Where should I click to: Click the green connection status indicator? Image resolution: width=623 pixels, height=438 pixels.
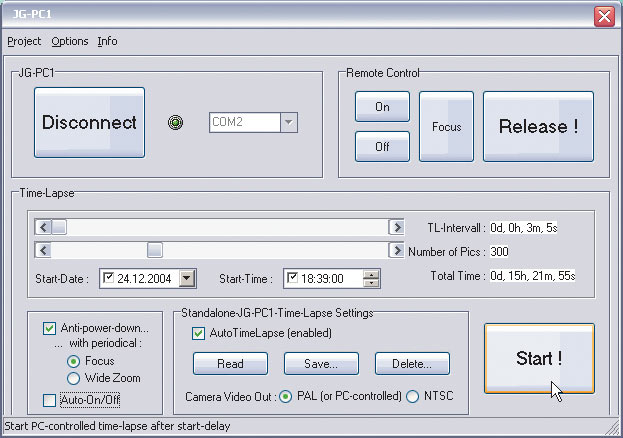[177, 123]
